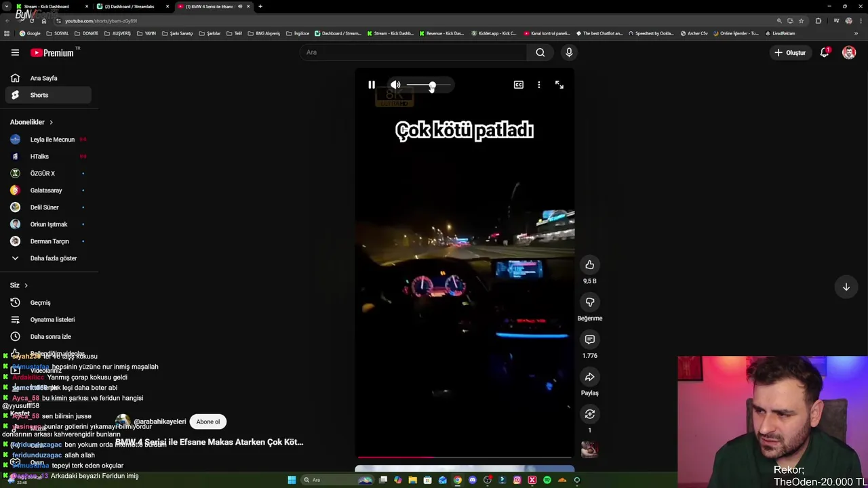Image resolution: width=868 pixels, height=488 pixels.
Task: Select Shorts in the sidebar
Action: tap(47, 95)
